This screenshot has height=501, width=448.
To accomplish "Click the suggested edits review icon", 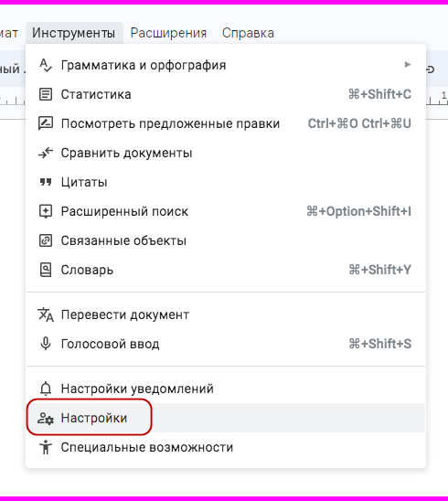I will tap(46, 123).
